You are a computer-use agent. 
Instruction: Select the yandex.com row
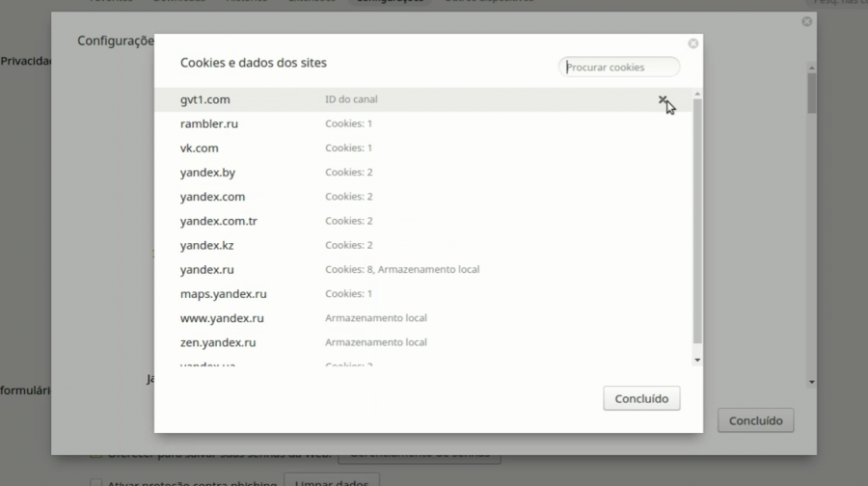click(x=212, y=197)
